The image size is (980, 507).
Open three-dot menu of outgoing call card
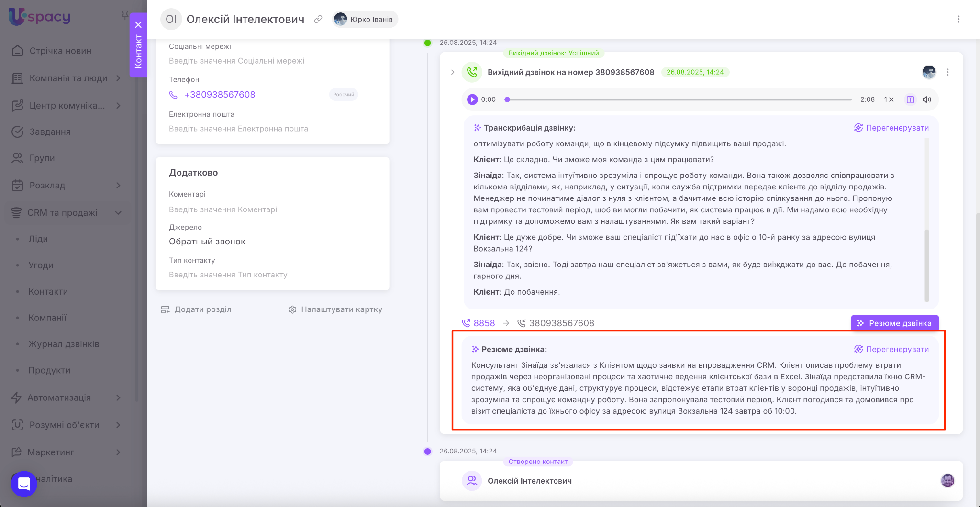coord(947,72)
